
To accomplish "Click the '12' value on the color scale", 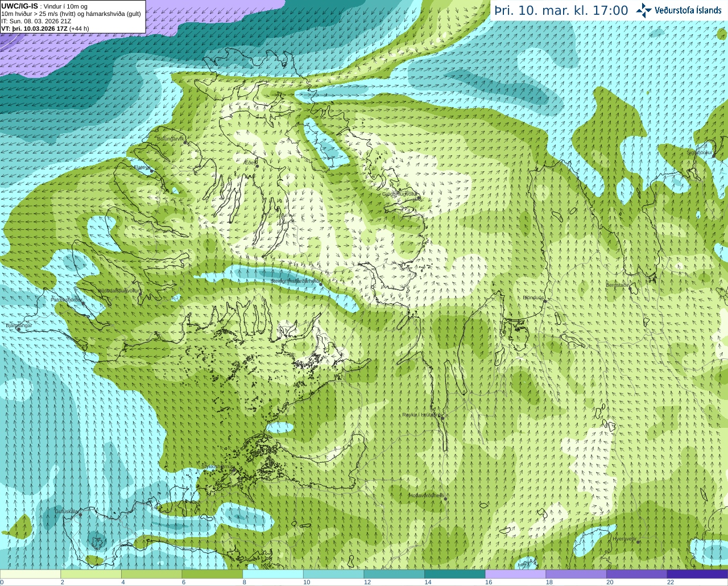I will pyautogui.click(x=367, y=582).
